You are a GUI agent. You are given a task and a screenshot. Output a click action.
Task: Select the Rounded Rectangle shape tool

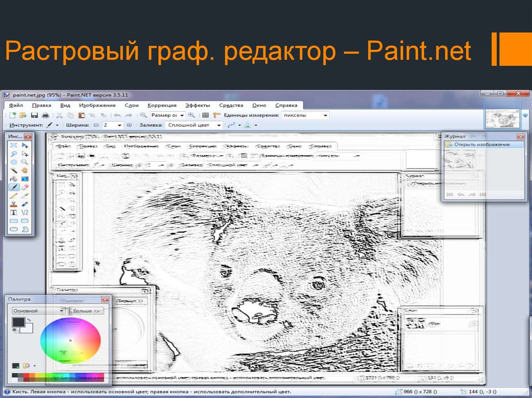25,221
